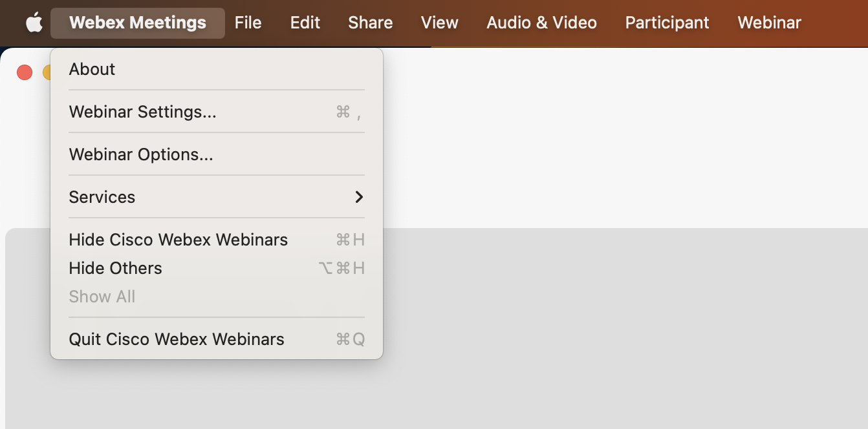Choose Quit Cisco Webex Webinars
868x429 pixels.
click(x=217, y=339)
